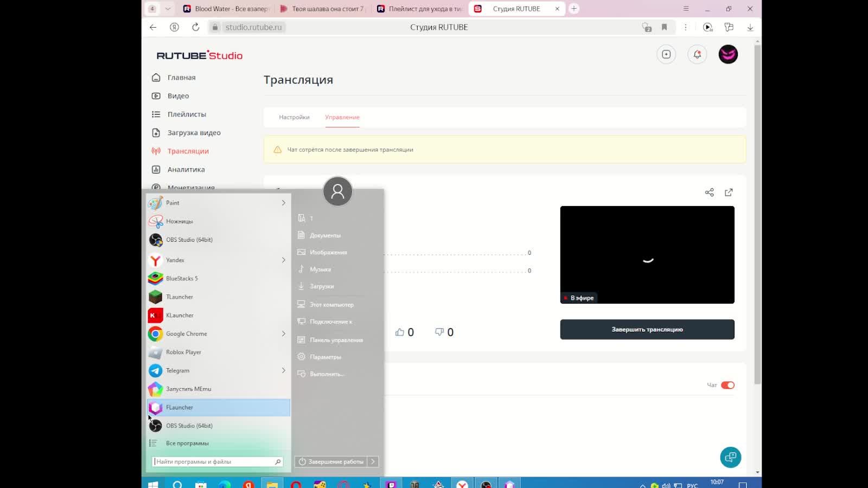Click the Windows Start button
Screen dimensions: 868x488
[x=153, y=484]
